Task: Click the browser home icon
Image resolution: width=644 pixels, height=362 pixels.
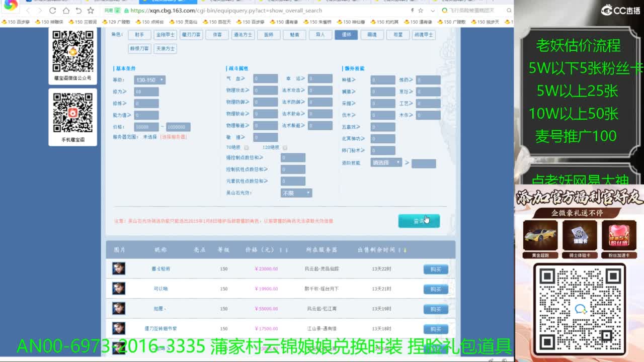Action: click(x=66, y=11)
